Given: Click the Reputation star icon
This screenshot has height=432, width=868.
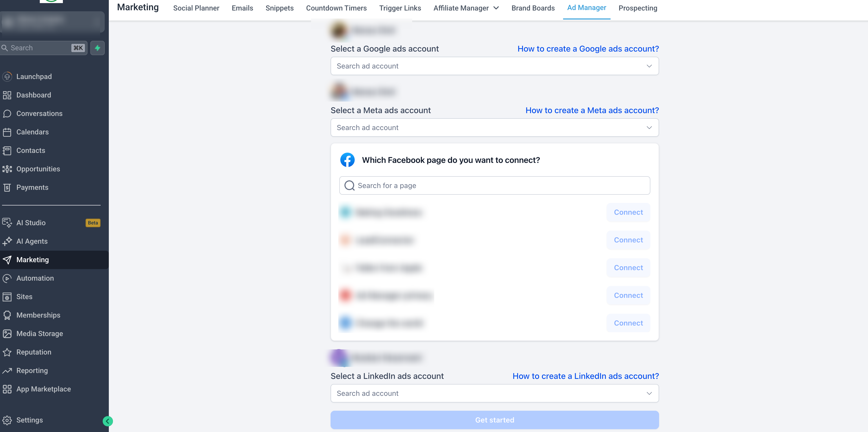Looking at the screenshot, I should [x=7, y=352].
